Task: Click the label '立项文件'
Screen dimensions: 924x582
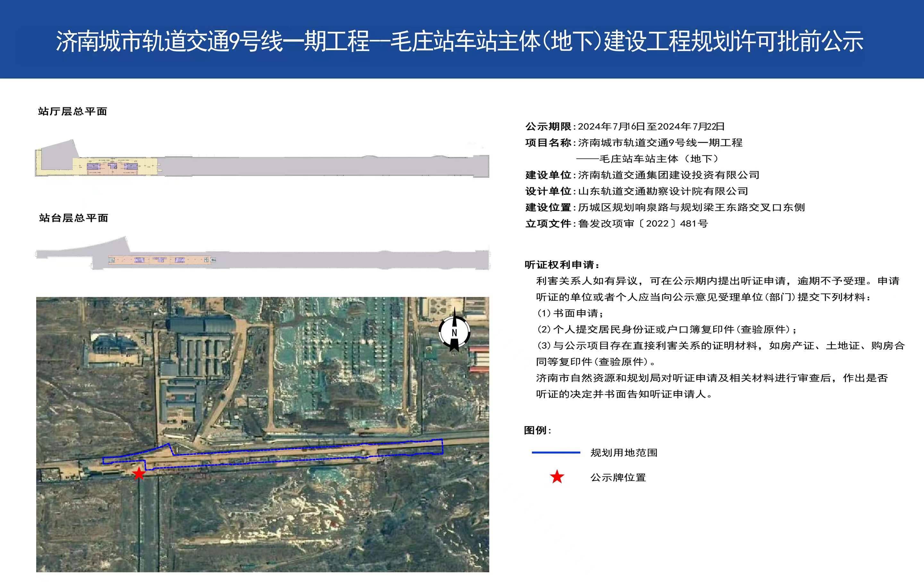Action: (548, 223)
